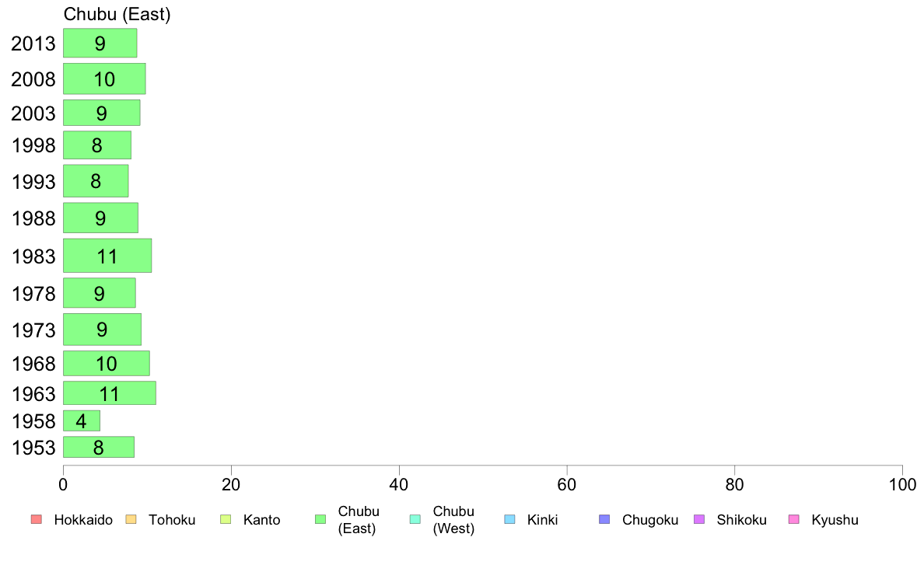924x572 pixels.
Task: Click the 1953 bar showing 8
Action: 99,447
